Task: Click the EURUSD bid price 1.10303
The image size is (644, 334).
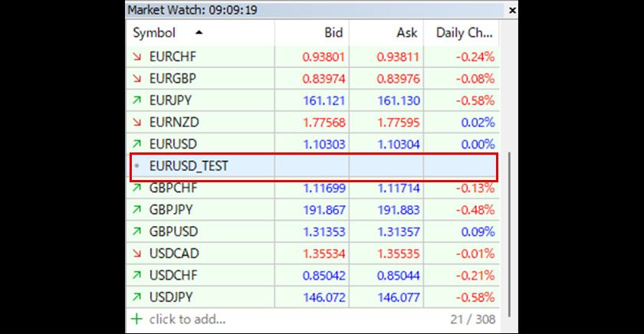Action: coord(322,144)
